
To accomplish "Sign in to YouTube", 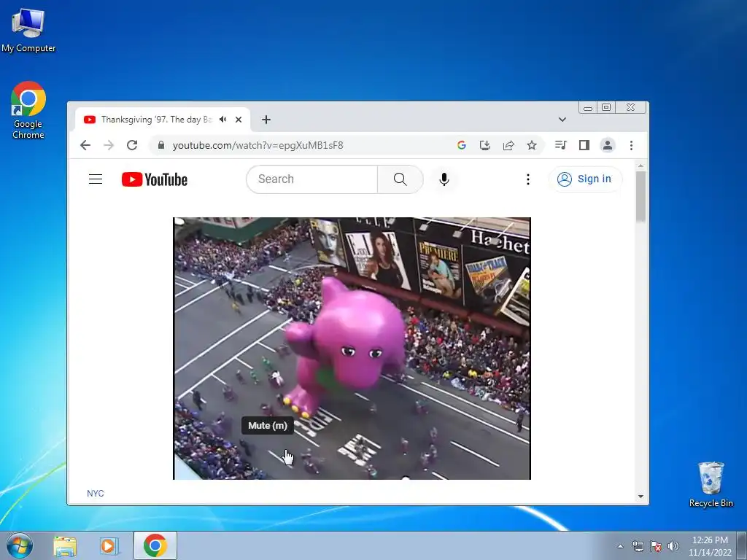I will [x=584, y=179].
